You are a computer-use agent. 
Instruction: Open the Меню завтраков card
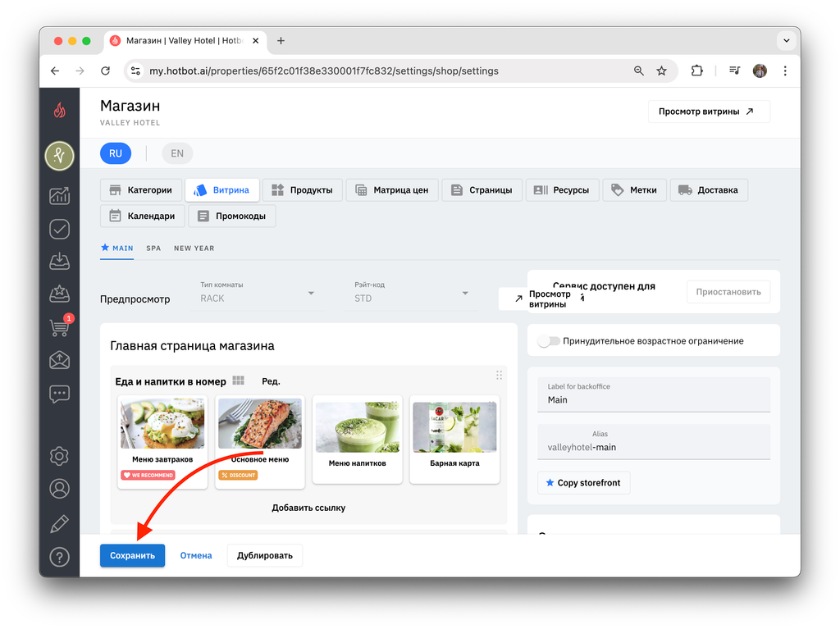162,441
